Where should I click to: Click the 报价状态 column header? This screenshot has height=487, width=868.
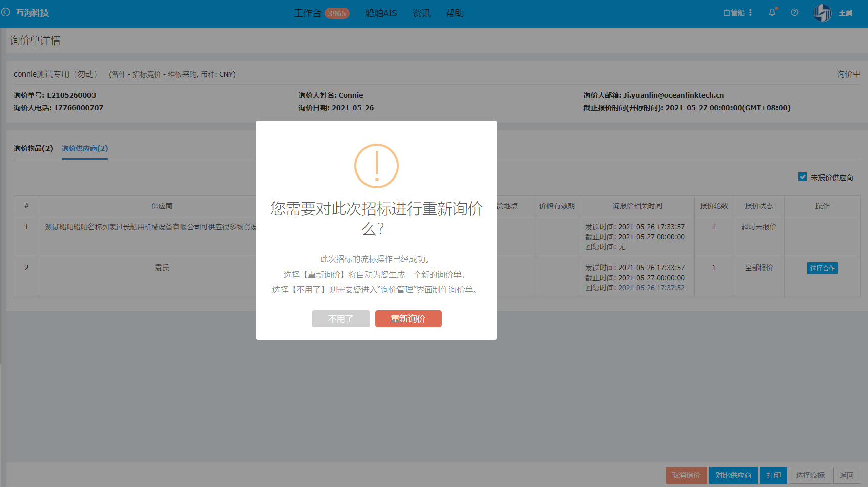(759, 206)
